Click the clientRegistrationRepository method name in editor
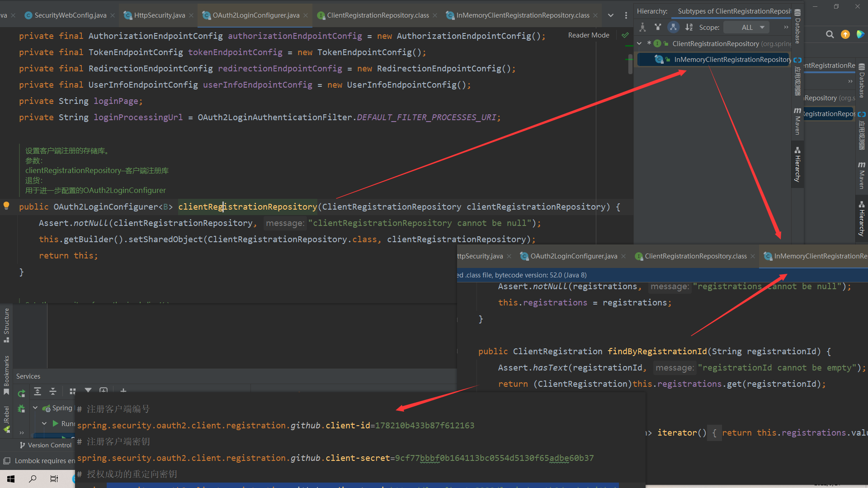 248,207
